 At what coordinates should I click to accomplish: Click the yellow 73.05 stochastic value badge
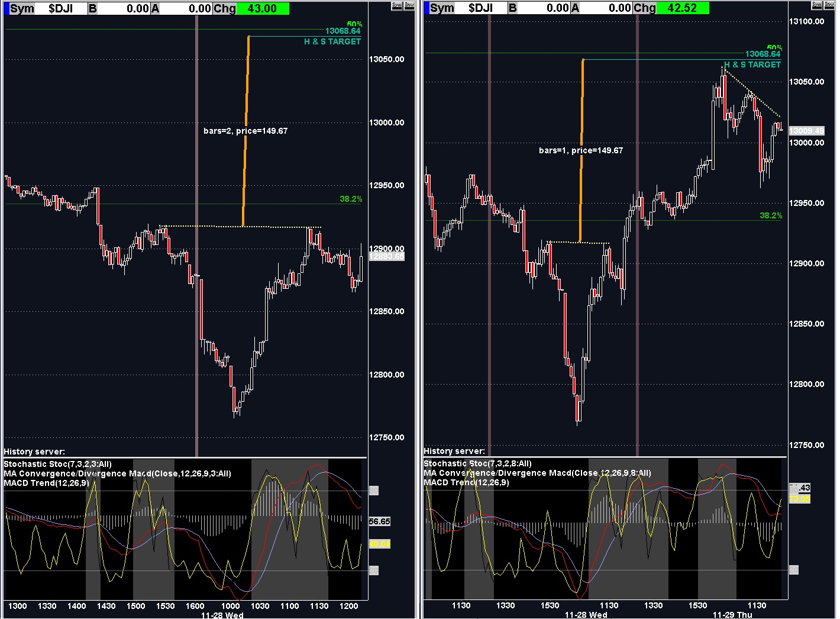tap(800, 499)
